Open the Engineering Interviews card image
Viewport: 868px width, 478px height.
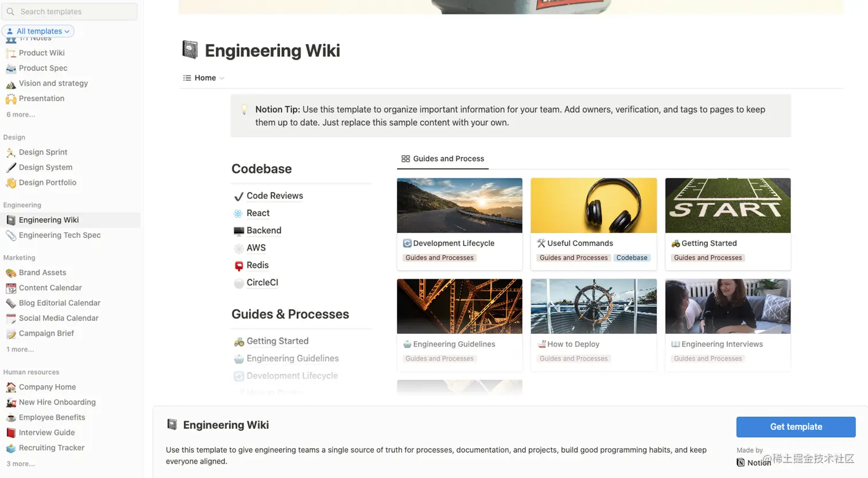tap(728, 306)
